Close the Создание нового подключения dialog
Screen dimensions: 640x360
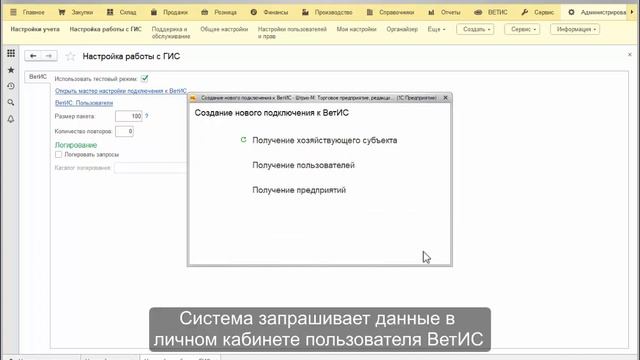[x=446, y=98]
